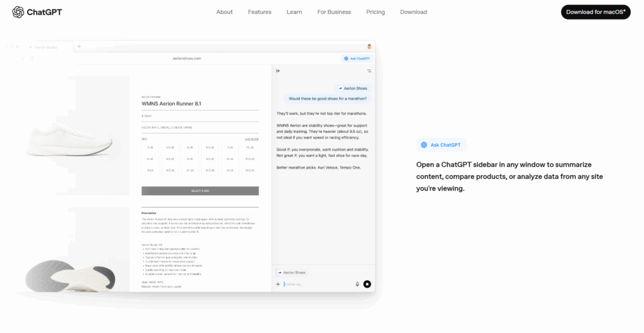Click the WMNS Aerion Runner 8.1 title
This screenshot has height=333, width=644.
pos(171,104)
